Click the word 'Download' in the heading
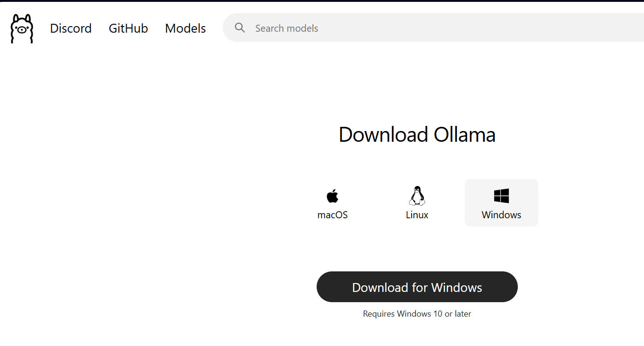The width and height of the screenshot is (644, 346). 383,135
